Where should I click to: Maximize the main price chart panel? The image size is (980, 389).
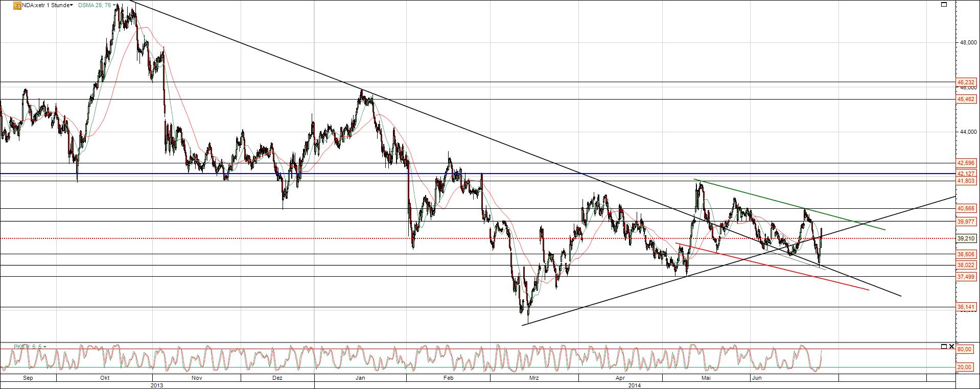click(944, 5)
